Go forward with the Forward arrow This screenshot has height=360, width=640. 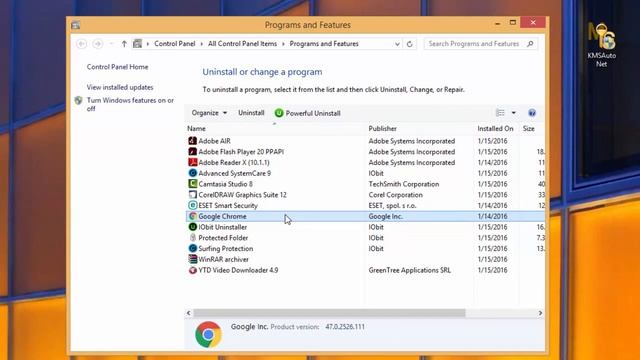click(97, 44)
